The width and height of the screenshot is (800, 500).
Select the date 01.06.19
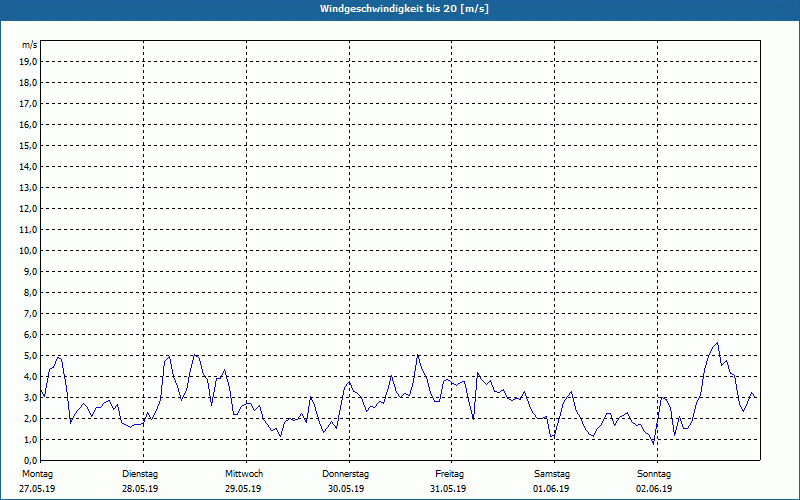[x=551, y=489]
